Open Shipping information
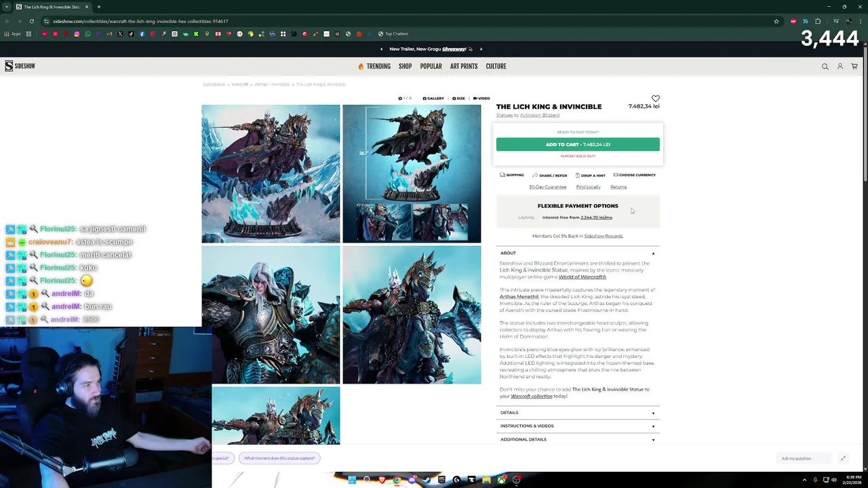 [512, 175]
